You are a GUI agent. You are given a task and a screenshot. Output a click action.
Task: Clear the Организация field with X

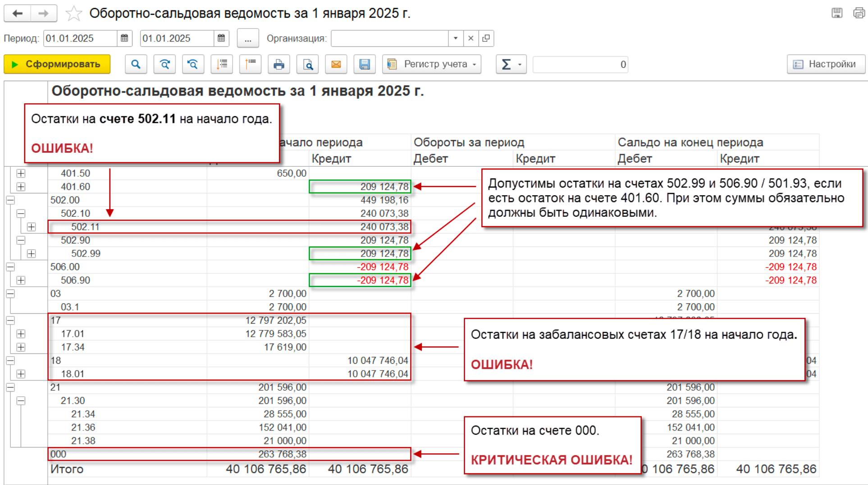point(471,38)
